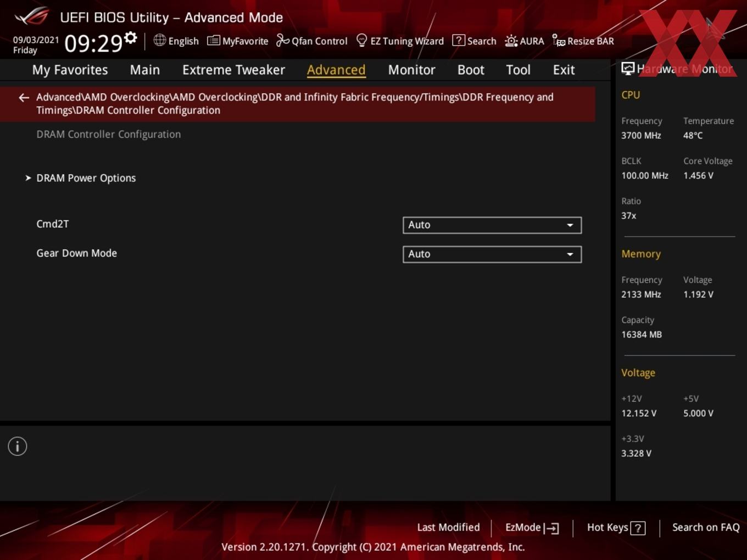Image resolution: width=747 pixels, height=560 pixels.
Task: Click the Memory section heading
Action: (x=641, y=254)
